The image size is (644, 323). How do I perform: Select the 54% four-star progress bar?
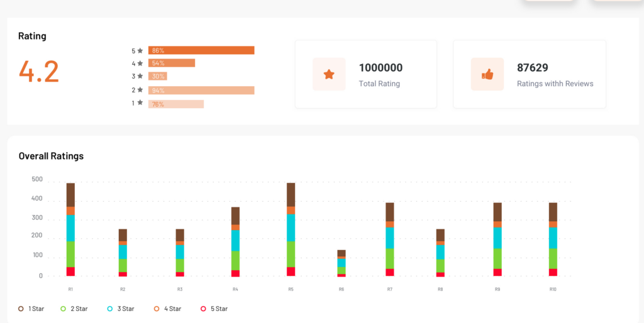pyautogui.click(x=172, y=63)
